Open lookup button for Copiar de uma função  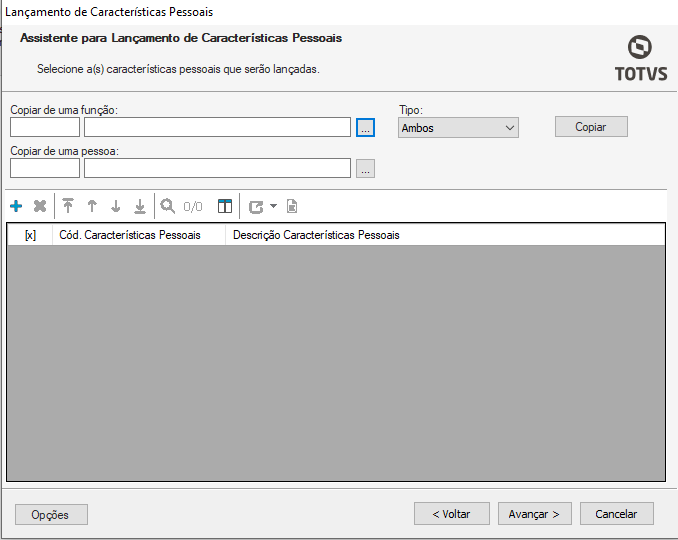pos(365,128)
